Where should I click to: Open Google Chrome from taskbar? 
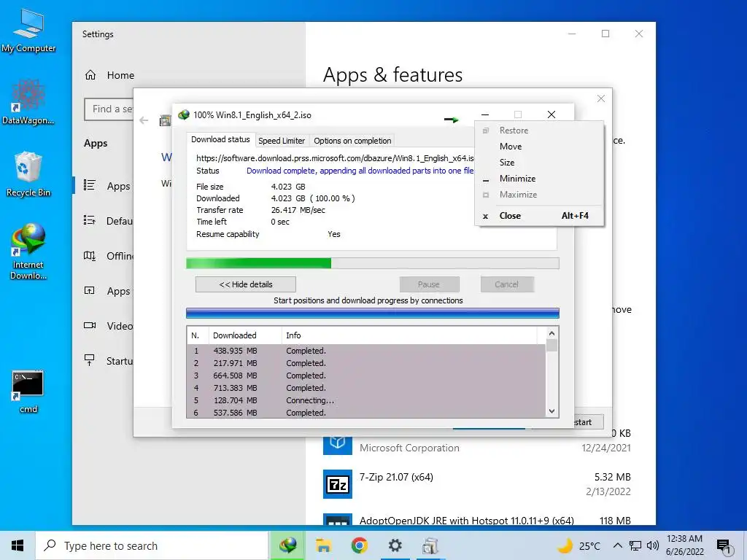coord(359,545)
